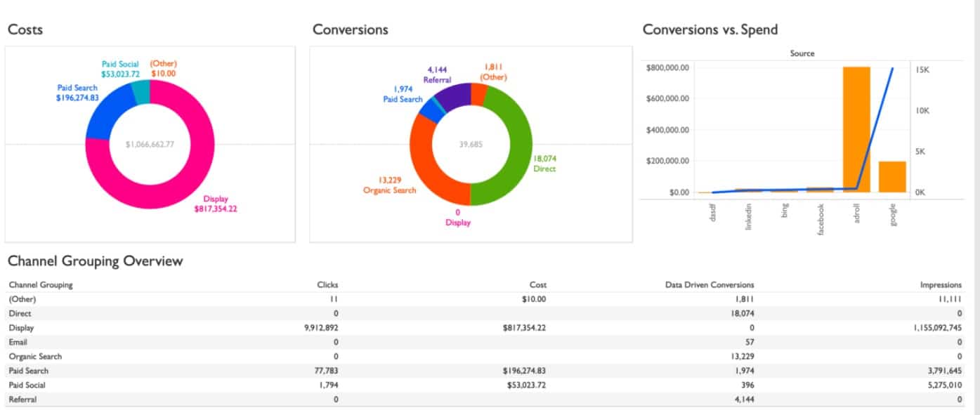
Task: Click the teal Paid Social slice in Costs chart
Action: (x=141, y=93)
